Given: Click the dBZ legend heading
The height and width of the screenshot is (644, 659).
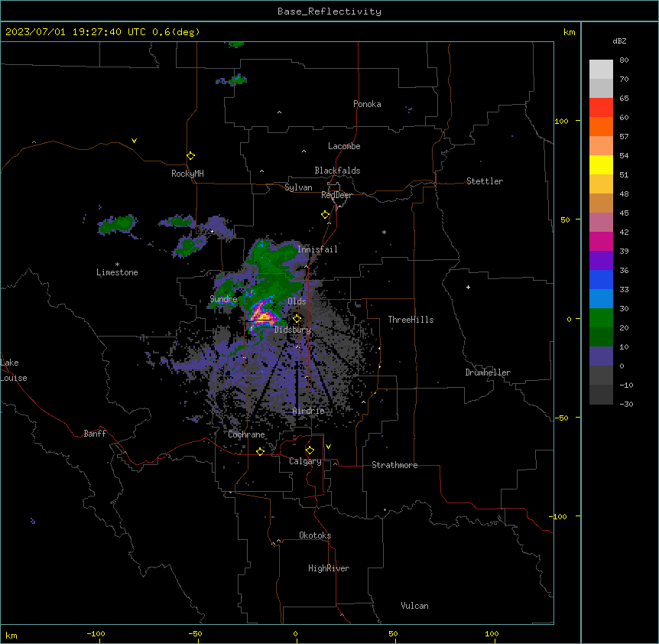Looking at the screenshot, I should coord(619,41).
